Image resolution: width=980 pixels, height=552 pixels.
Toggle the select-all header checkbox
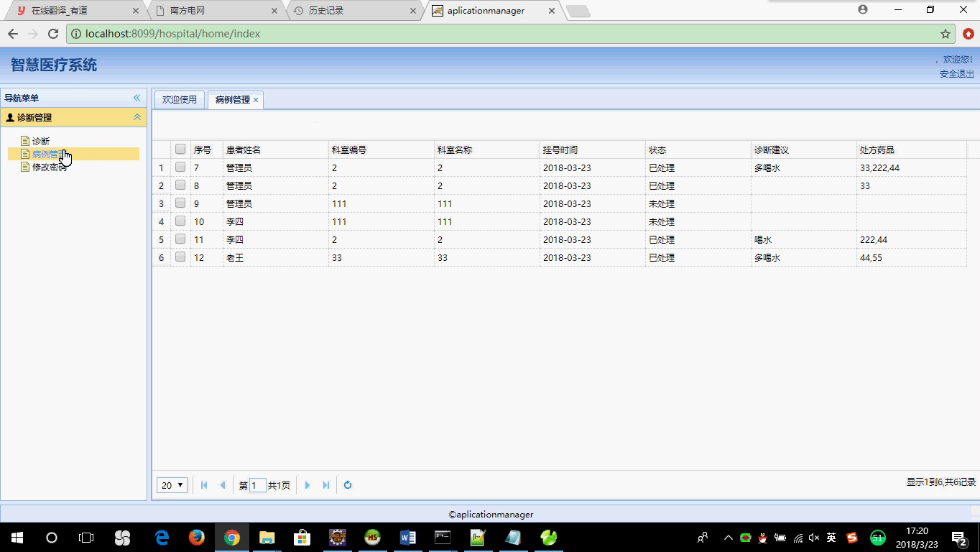[180, 149]
